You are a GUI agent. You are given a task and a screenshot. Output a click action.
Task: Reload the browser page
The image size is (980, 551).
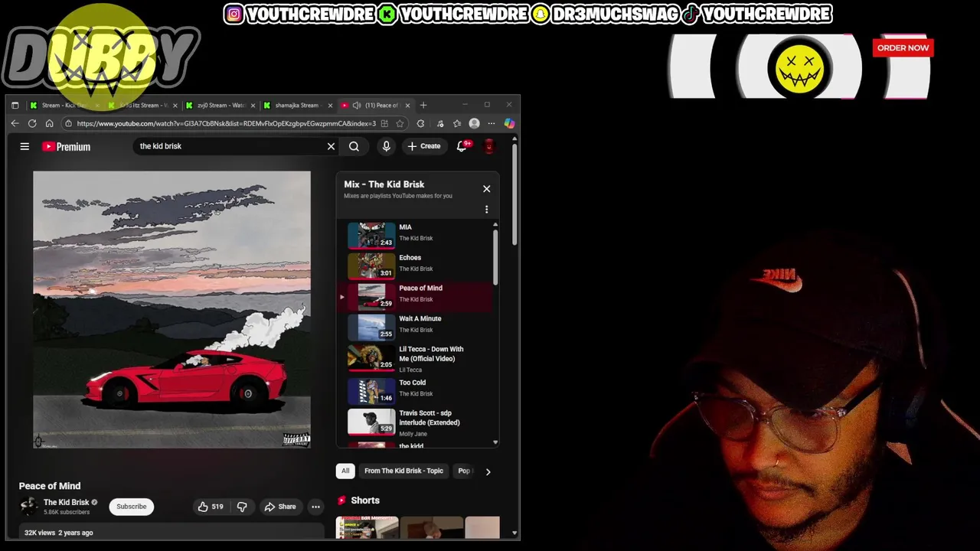(32, 123)
